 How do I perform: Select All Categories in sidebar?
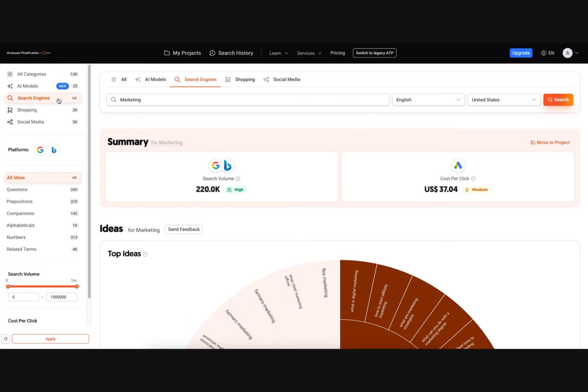click(x=43, y=74)
